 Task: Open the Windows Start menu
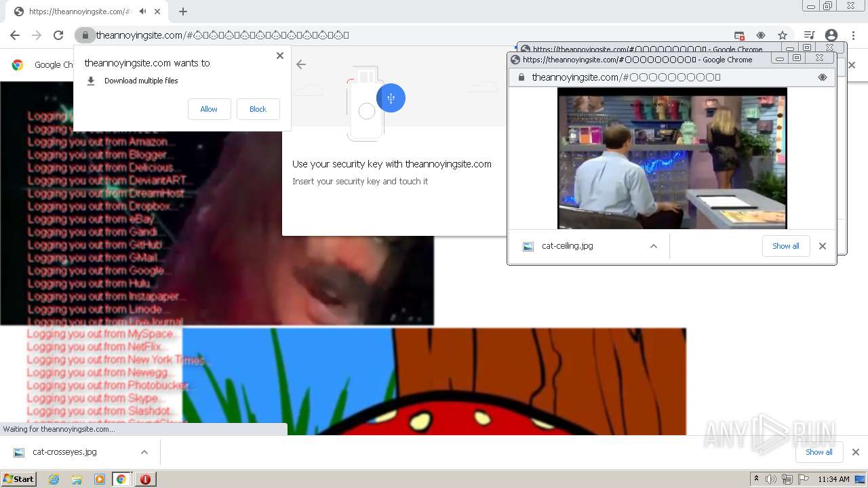(x=18, y=479)
